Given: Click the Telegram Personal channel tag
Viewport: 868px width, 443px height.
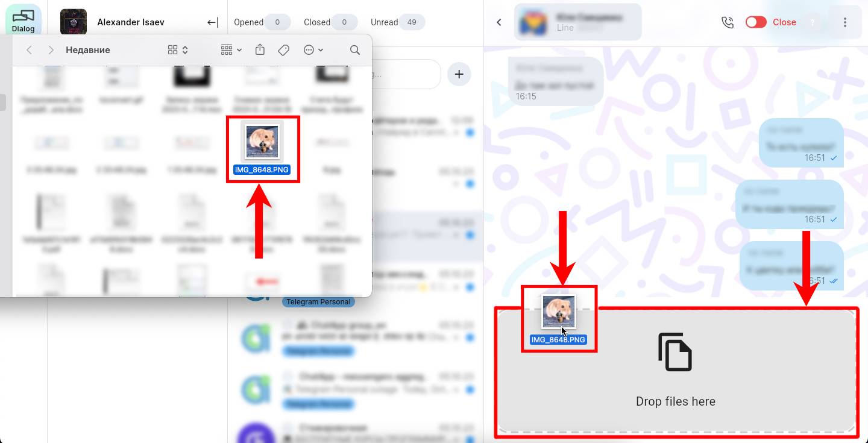Looking at the screenshot, I should pyautogui.click(x=318, y=301).
